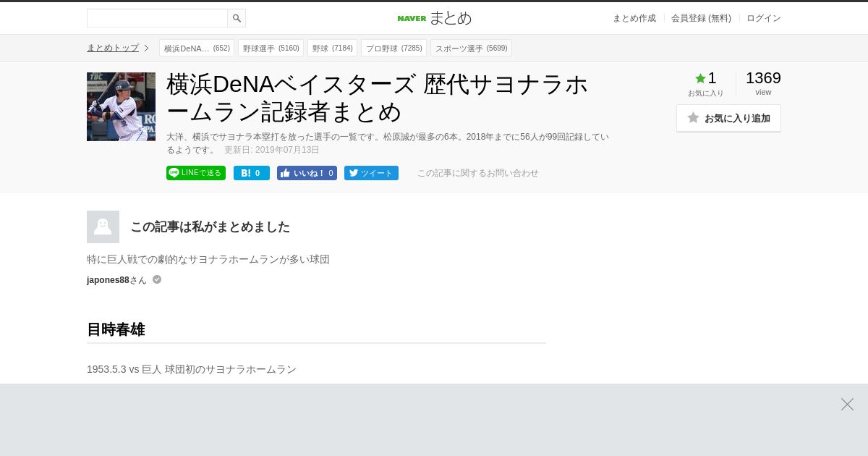Click the verified checkmark beside japones88
Viewport: 868px width, 456px height.
(157, 279)
